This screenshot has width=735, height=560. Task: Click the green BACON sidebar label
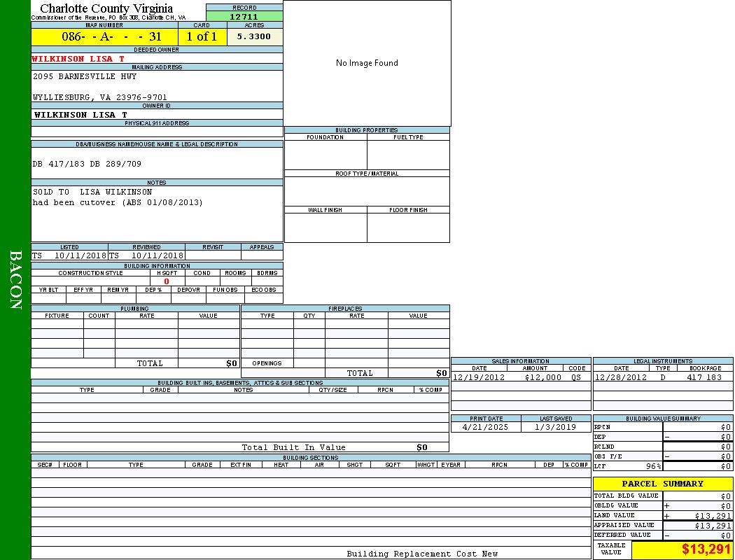[15, 280]
